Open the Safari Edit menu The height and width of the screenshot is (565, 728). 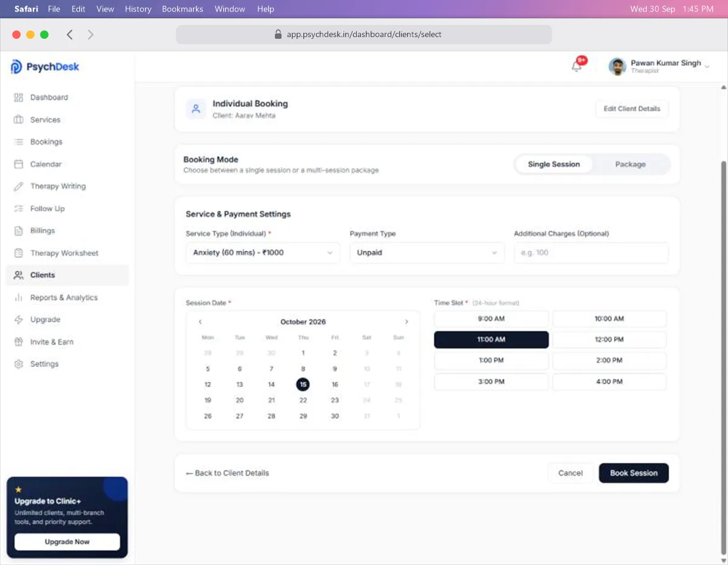click(x=78, y=9)
